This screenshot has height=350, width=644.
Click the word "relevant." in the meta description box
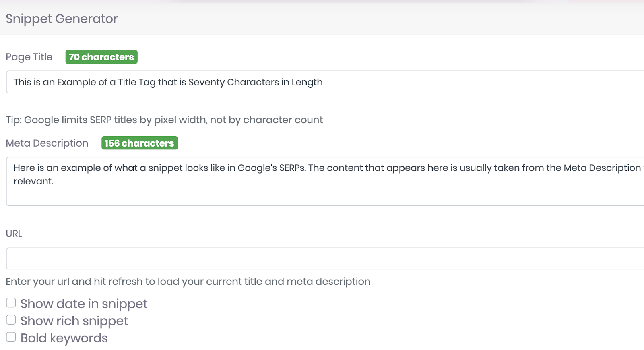(33, 181)
